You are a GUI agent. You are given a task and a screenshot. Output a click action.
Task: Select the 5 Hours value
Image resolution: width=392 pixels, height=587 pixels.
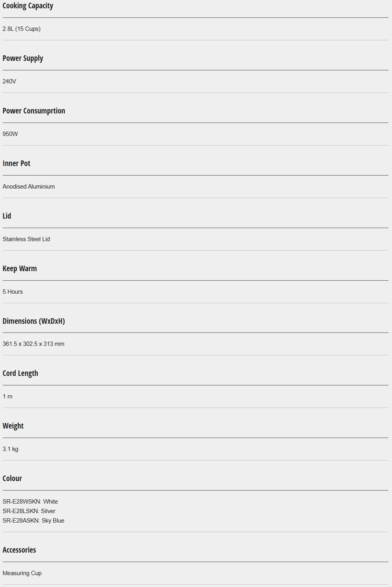pyautogui.click(x=13, y=292)
